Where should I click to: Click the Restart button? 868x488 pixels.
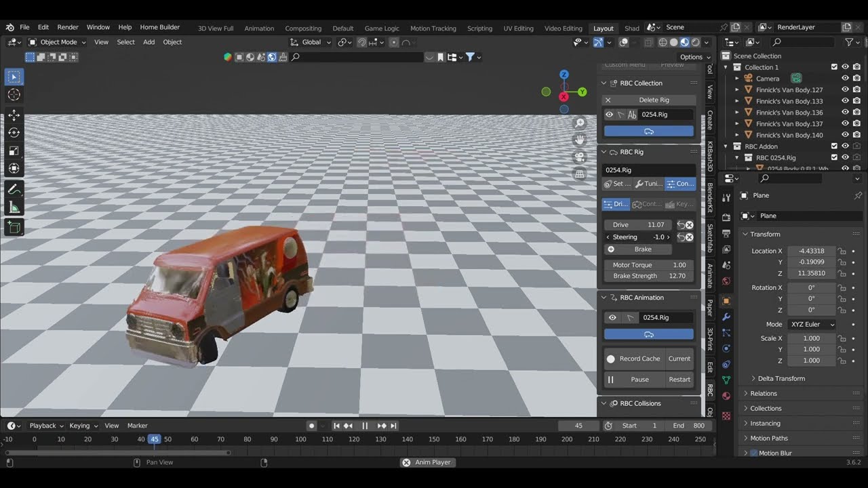pos(679,380)
